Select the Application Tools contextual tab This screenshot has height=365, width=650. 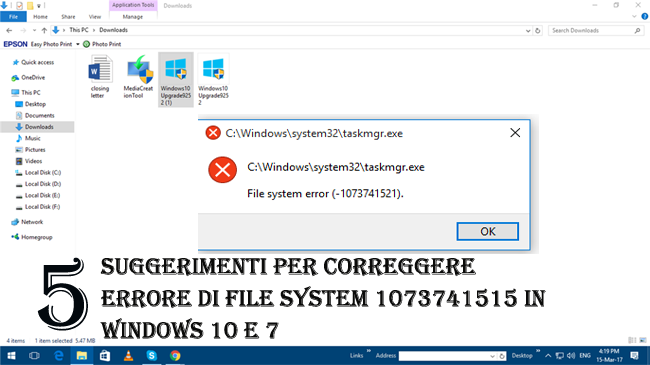coord(133,5)
